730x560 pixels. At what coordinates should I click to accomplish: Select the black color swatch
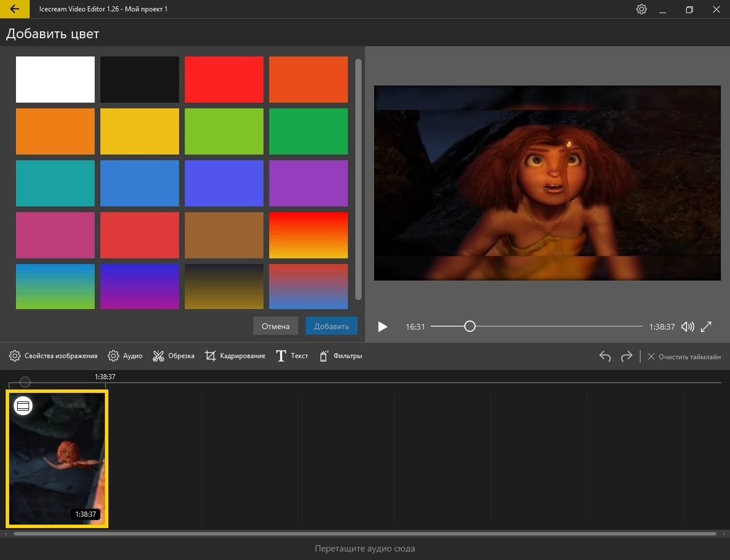[x=140, y=79]
